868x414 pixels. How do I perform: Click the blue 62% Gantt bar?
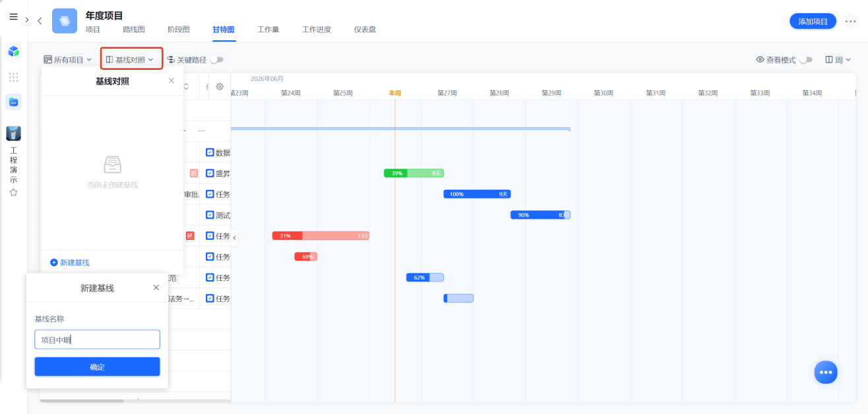425,278
